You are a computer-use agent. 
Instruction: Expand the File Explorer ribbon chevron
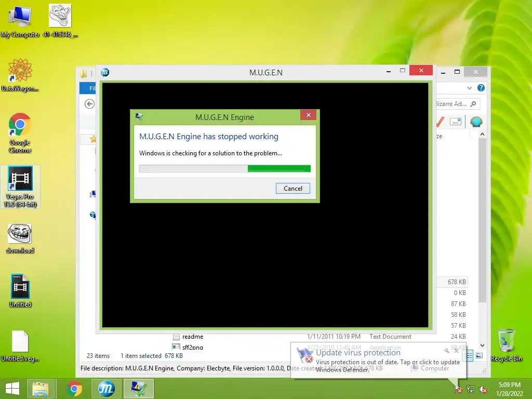(x=470, y=88)
